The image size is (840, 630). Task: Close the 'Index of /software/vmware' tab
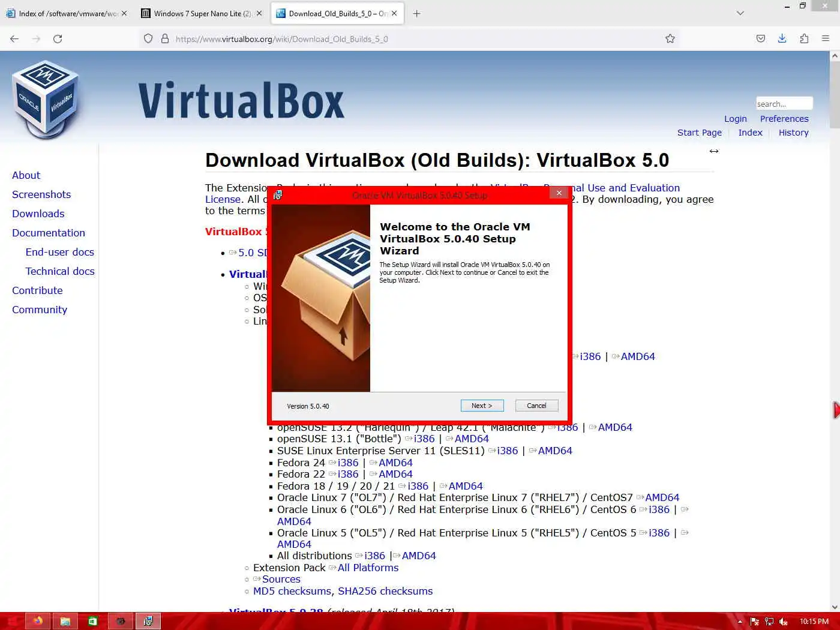124,13
